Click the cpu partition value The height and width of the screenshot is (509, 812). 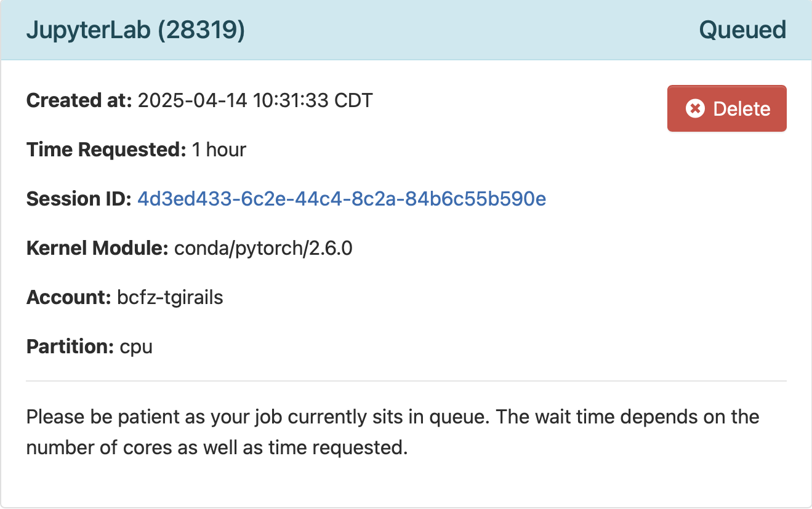[x=136, y=348]
